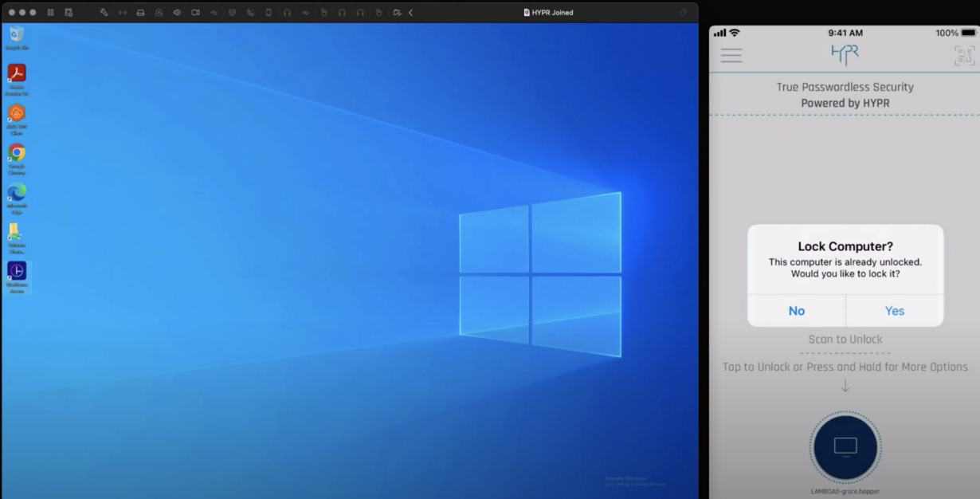Open the hamburger menu in HYPR app
The image size is (980, 499).
(731, 55)
